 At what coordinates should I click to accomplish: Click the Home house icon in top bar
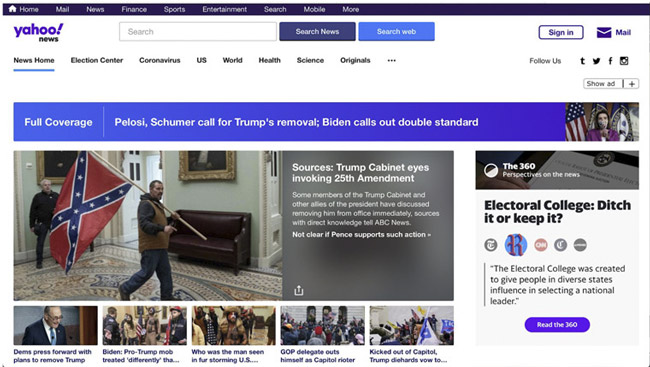click(12, 9)
